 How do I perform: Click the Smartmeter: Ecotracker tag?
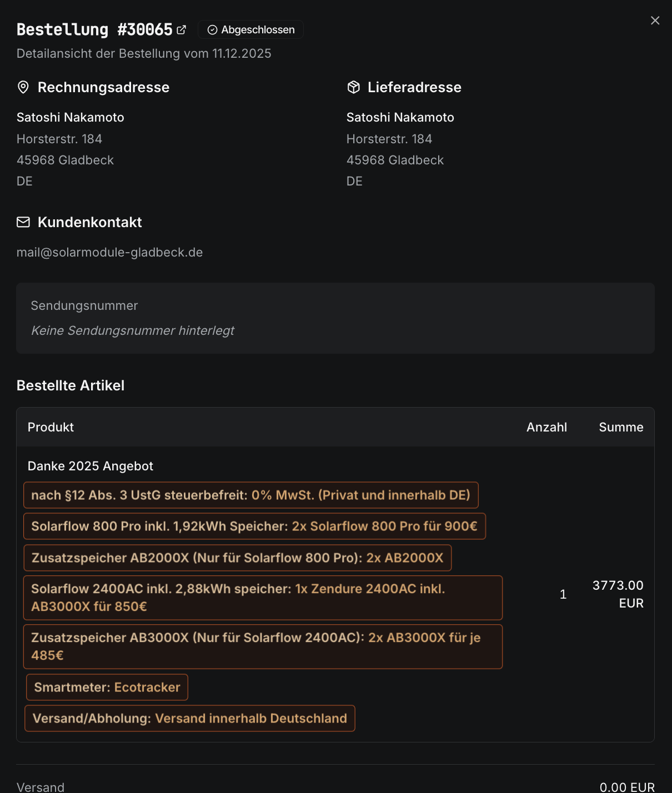(107, 687)
